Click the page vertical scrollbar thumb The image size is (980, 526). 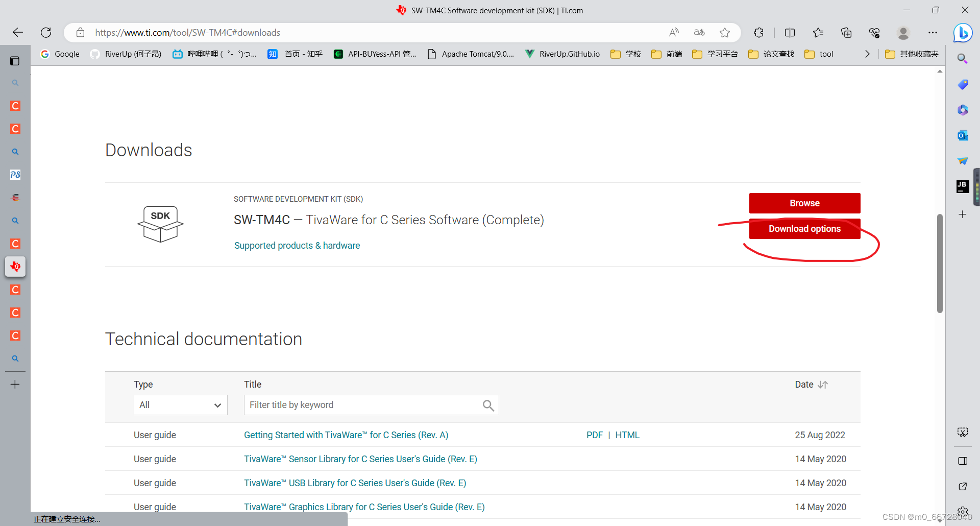[940, 264]
